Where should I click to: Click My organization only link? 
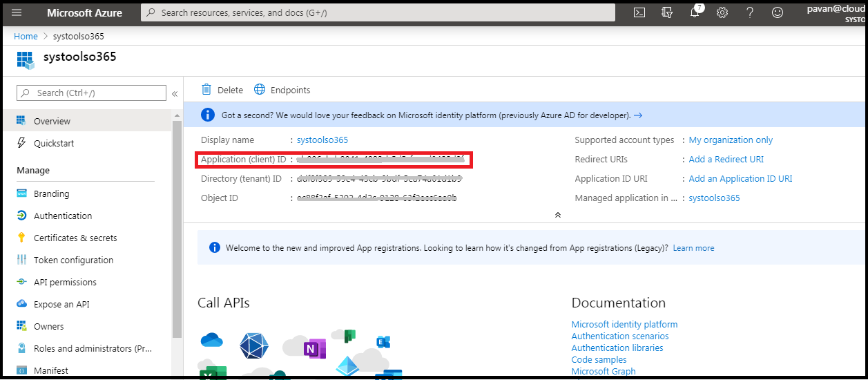tap(731, 140)
